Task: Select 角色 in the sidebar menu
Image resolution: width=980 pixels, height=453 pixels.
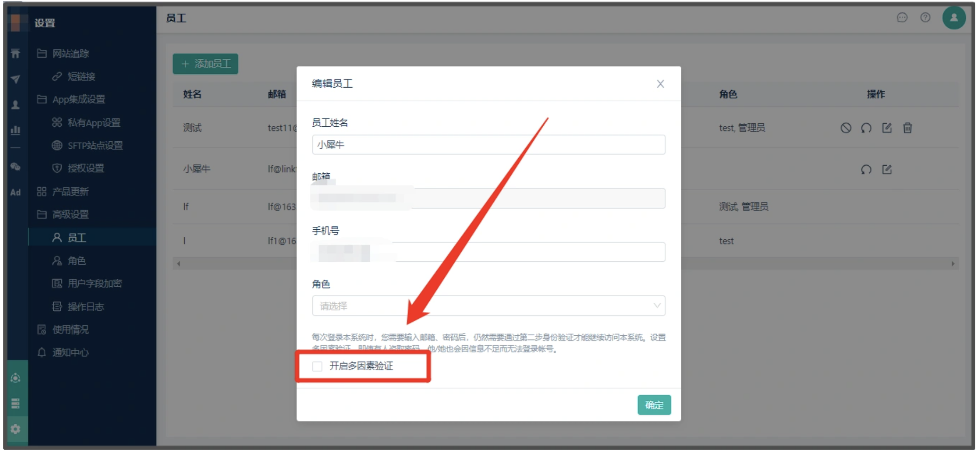Action: (x=76, y=261)
